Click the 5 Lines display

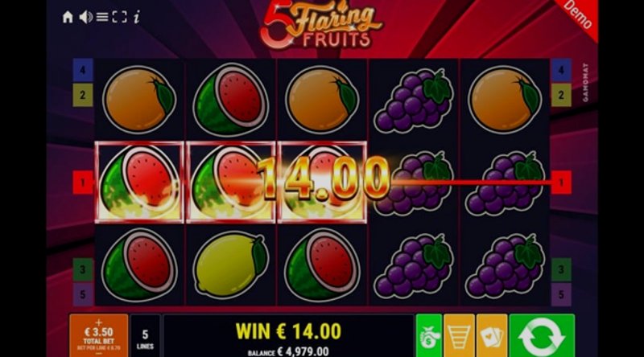point(145,335)
